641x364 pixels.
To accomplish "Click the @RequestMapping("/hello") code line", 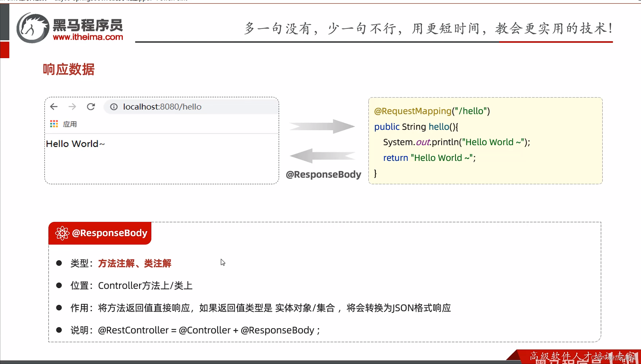I will [432, 111].
